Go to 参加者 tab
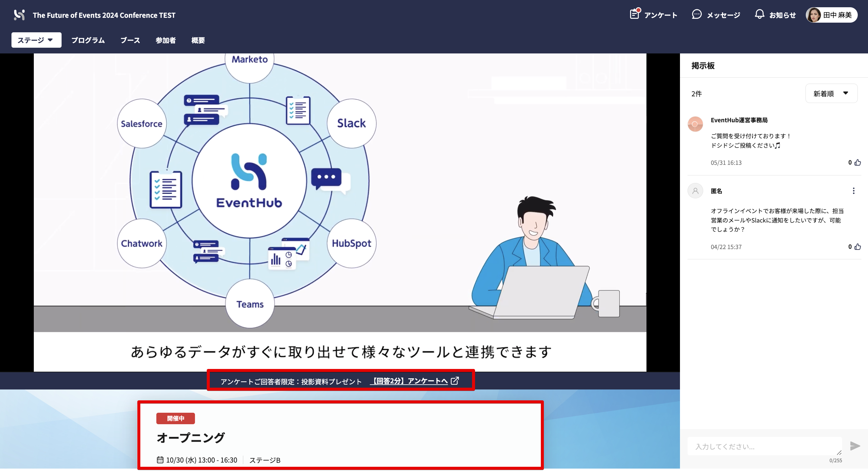The width and height of the screenshot is (868, 471). [x=165, y=40]
